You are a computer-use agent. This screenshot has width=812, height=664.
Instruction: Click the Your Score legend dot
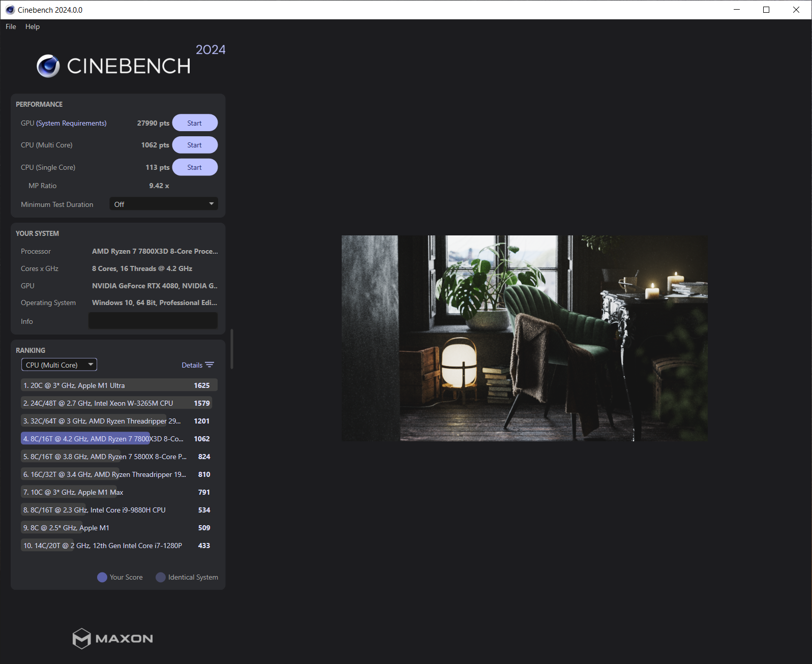click(102, 578)
